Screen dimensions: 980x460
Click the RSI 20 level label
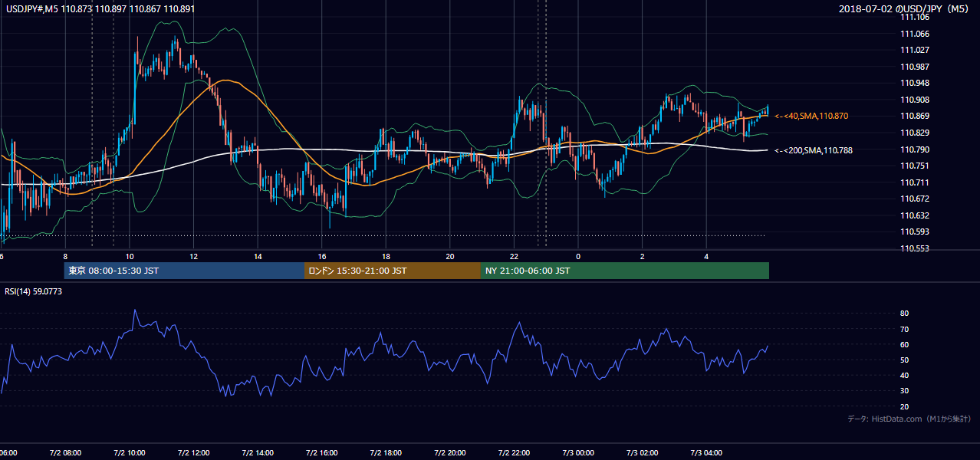pyautogui.click(x=905, y=406)
